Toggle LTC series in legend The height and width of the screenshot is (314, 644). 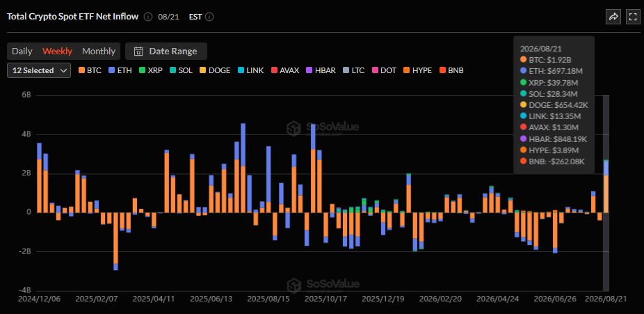[353, 70]
